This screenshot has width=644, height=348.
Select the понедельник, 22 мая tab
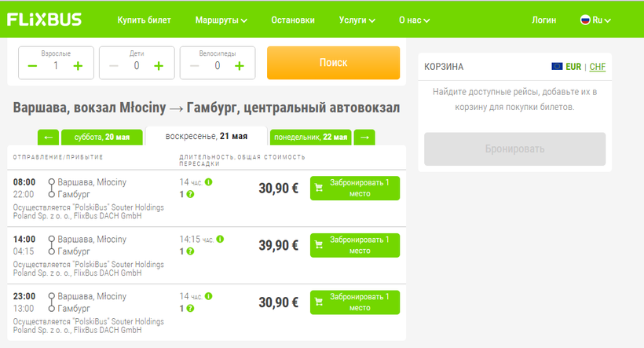310,137
